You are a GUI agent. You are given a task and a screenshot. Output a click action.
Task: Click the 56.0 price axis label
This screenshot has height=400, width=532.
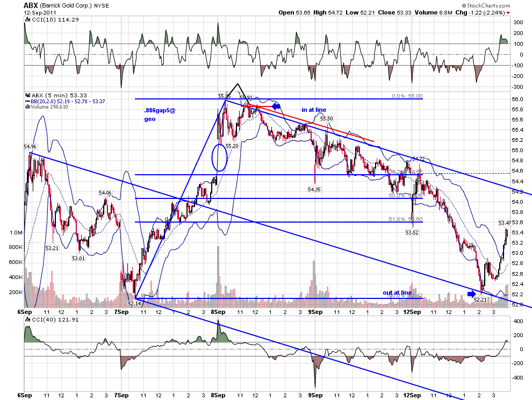[517, 99]
